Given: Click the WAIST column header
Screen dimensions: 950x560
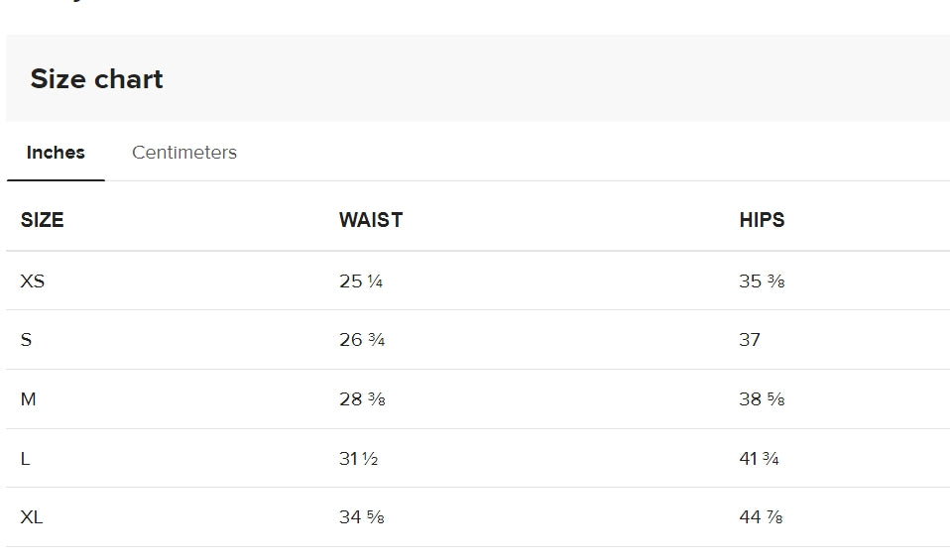Looking at the screenshot, I should pos(371,220).
